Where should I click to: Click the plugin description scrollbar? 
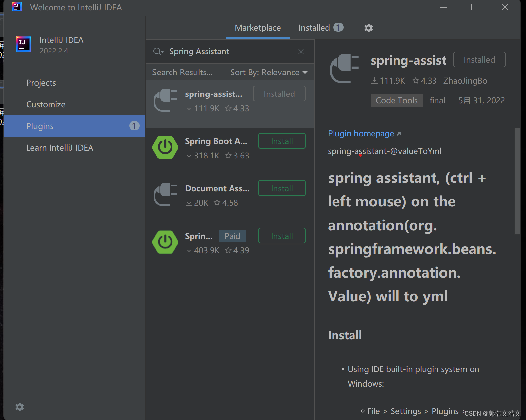point(517,181)
